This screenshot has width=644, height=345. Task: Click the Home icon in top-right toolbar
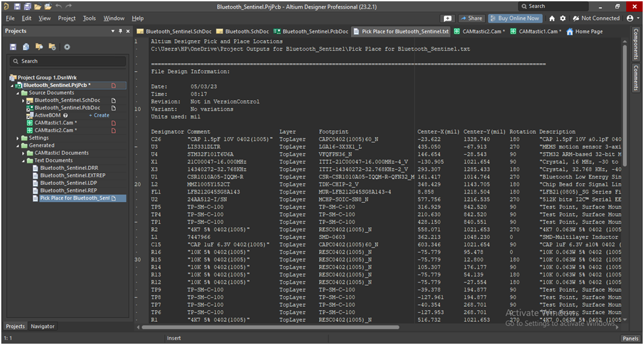pos(552,18)
